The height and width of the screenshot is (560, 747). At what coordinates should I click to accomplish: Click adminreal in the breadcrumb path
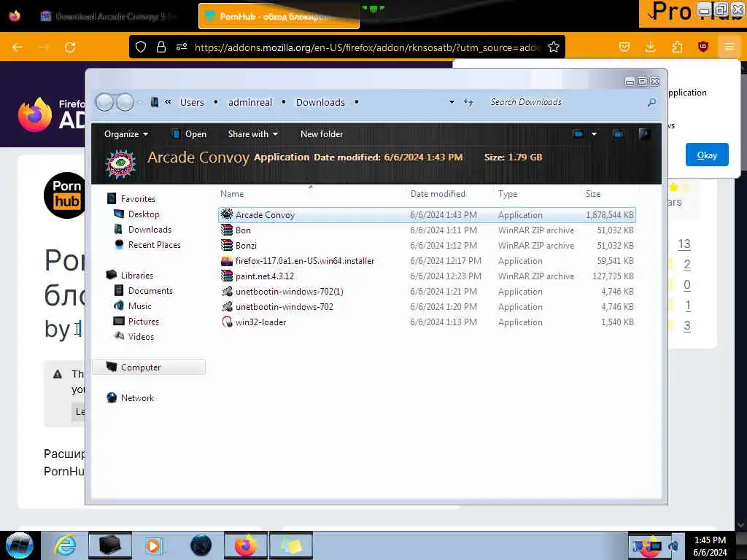coord(250,102)
